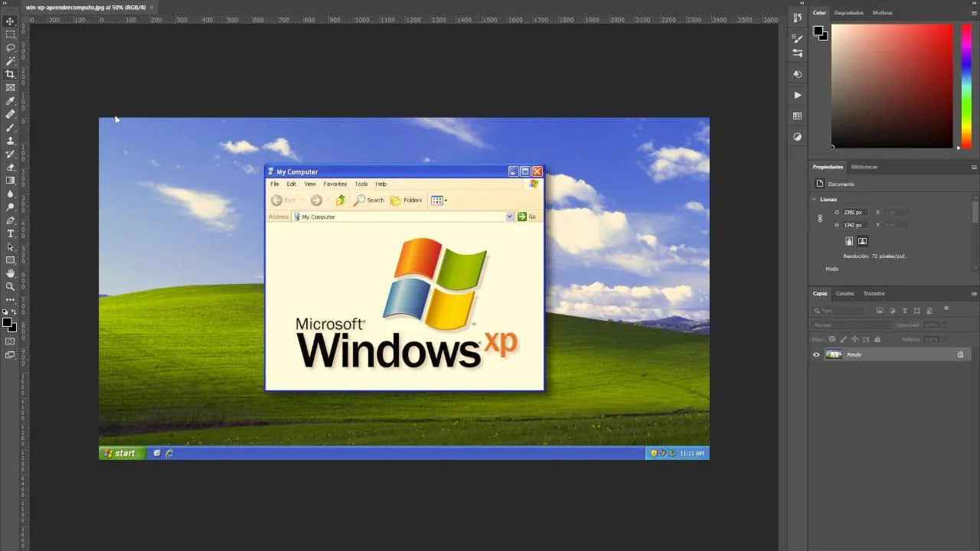This screenshot has width=980, height=551.
Task: Select the Brush tool
Action: pos(10,127)
